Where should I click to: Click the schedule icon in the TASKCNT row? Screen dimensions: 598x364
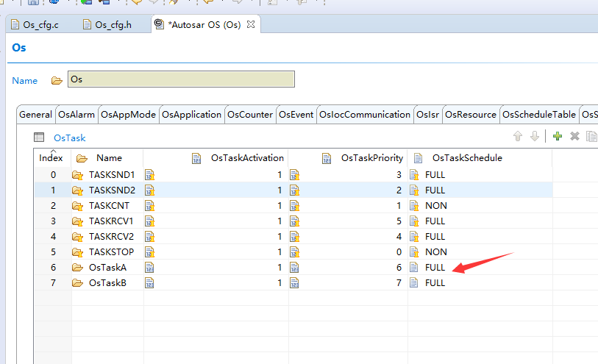414,206
